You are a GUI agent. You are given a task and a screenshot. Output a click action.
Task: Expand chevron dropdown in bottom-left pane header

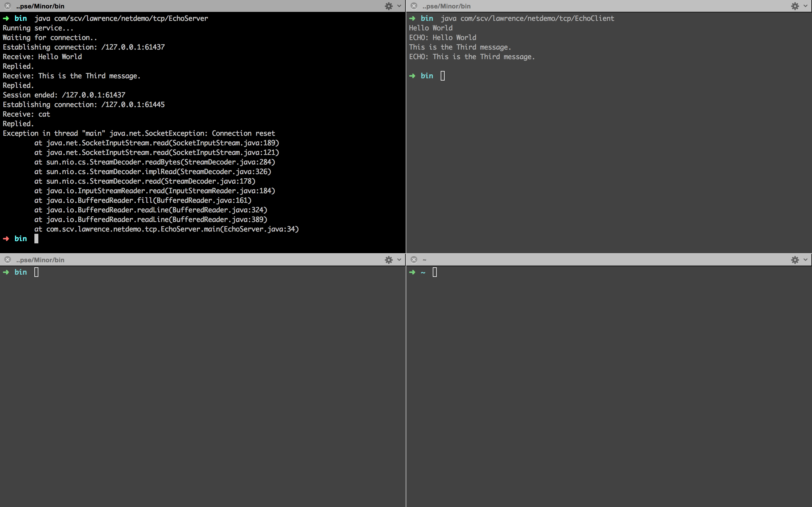coord(399,260)
